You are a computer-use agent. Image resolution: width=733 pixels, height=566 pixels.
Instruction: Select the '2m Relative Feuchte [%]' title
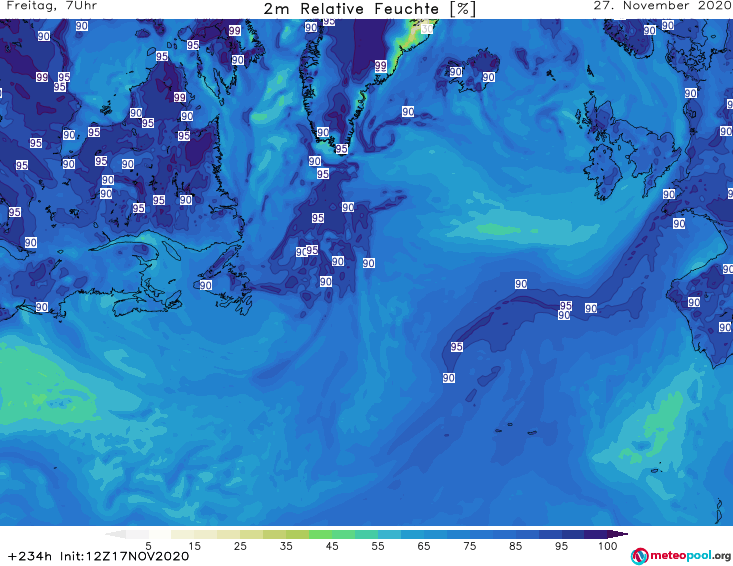[369, 9]
